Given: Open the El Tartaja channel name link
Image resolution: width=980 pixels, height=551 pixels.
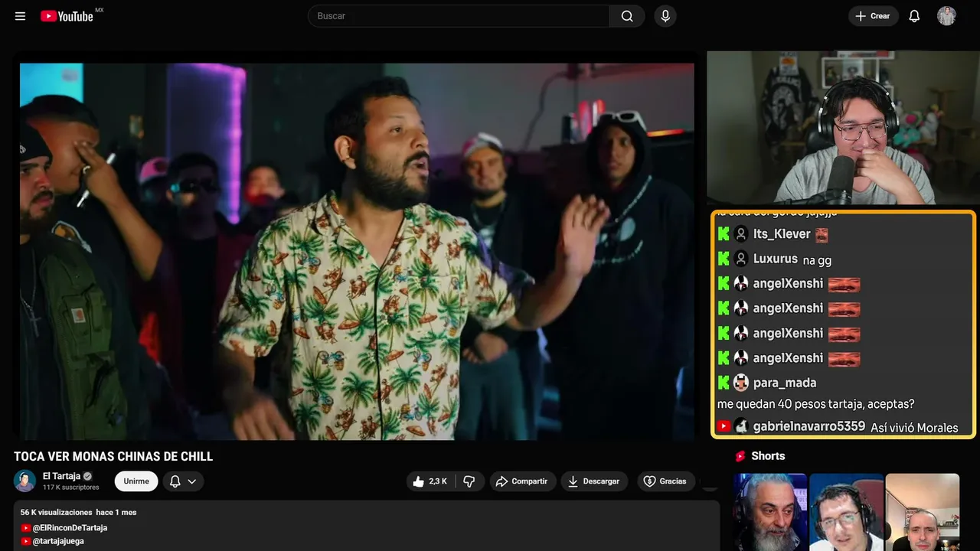Looking at the screenshot, I should (x=61, y=476).
